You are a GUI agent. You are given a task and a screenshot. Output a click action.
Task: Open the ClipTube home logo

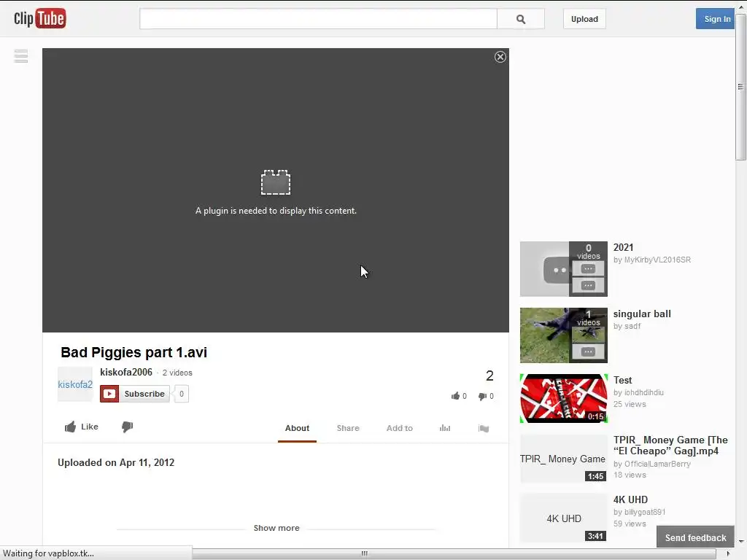click(40, 19)
